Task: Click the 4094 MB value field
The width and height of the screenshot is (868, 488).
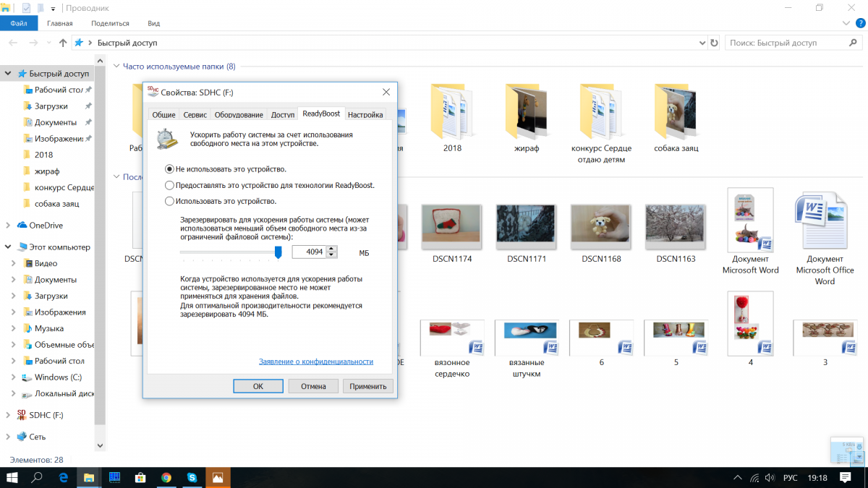Action: (x=309, y=252)
